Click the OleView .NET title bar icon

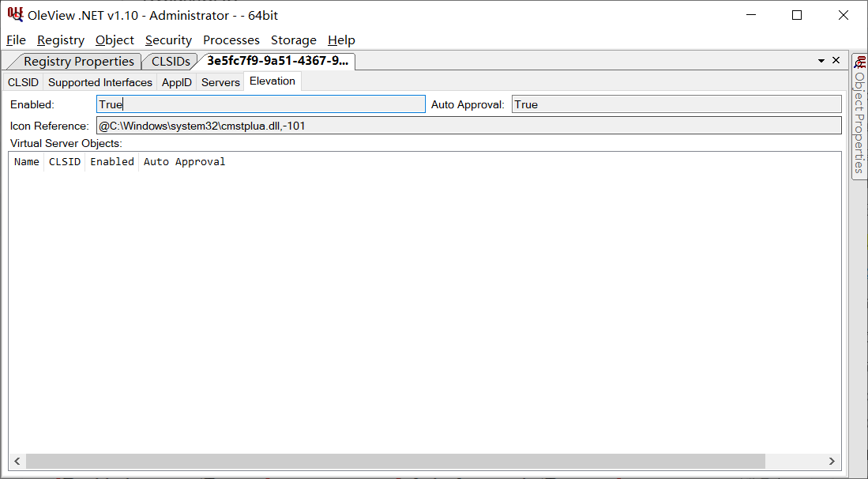pyautogui.click(x=15, y=15)
